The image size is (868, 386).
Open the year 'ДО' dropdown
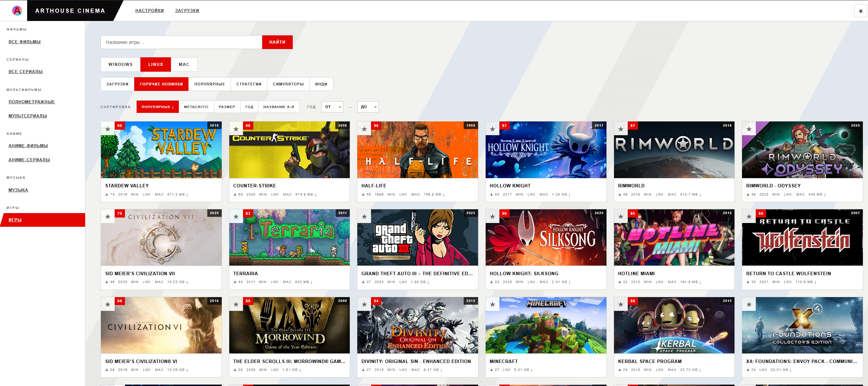click(x=368, y=107)
